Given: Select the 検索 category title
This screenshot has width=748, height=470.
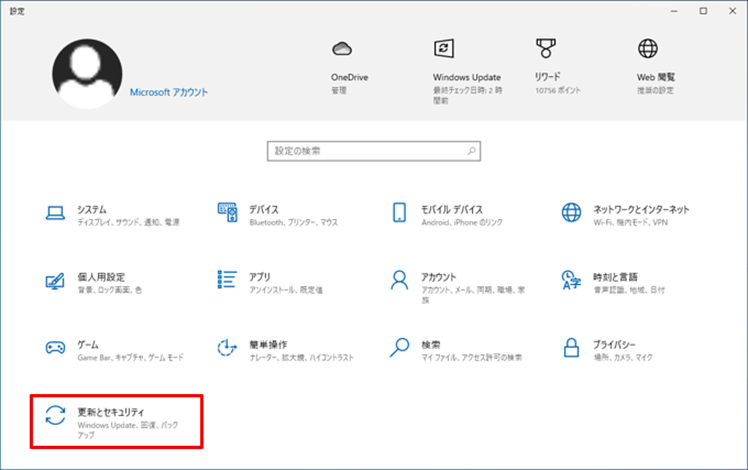Looking at the screenshot, I should tap(431, 345).
